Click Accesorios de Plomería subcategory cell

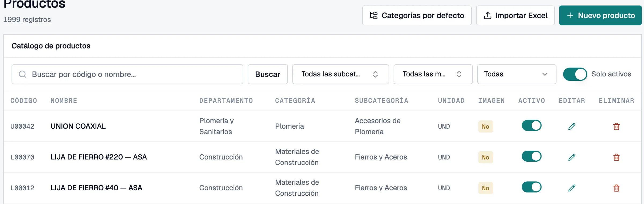(x=378, y=126)
